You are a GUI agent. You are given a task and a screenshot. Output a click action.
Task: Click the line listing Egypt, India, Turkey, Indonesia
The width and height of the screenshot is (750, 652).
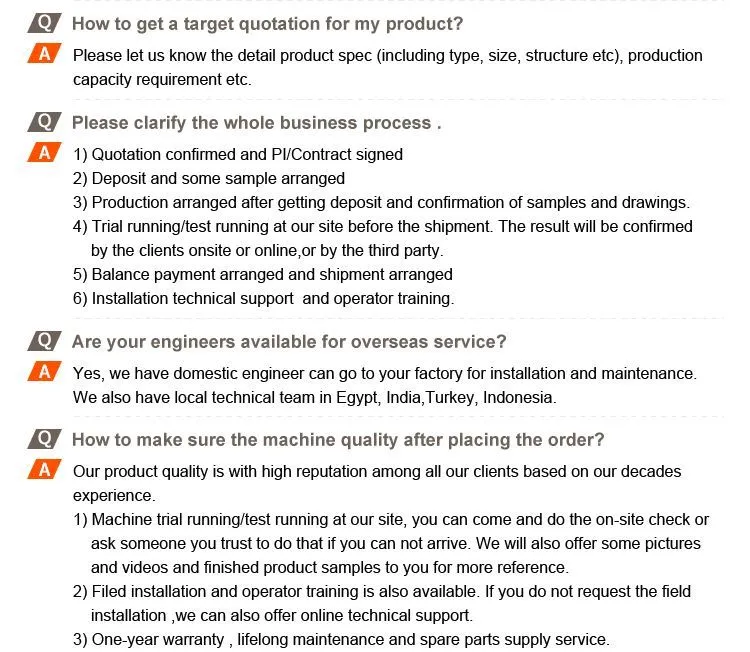(314, 397)
